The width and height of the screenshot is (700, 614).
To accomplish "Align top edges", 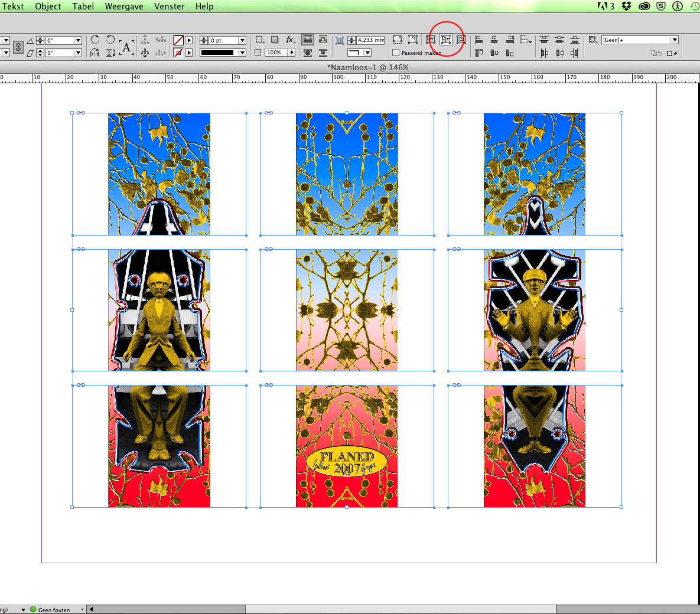I will pos(479,53).
